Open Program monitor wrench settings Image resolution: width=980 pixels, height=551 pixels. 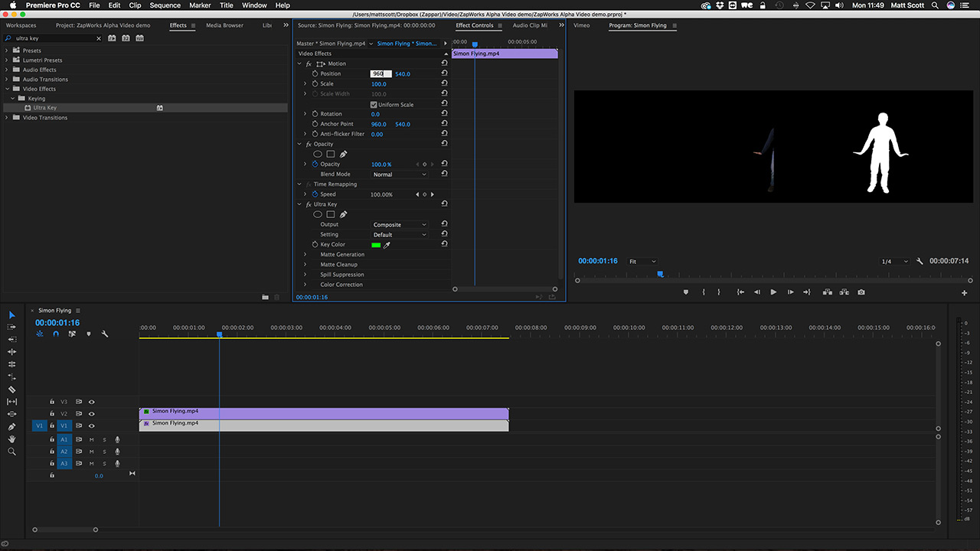click(x=920, y=262)
